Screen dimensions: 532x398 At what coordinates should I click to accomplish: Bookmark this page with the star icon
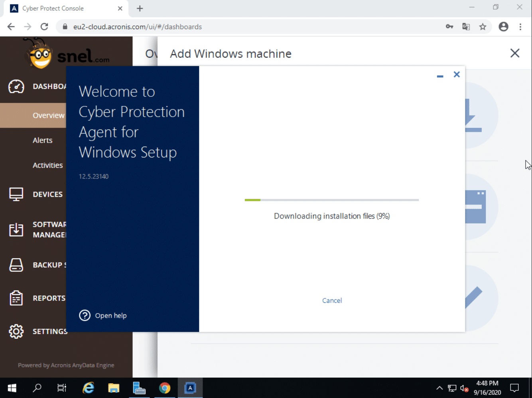[x=483, y=27]
